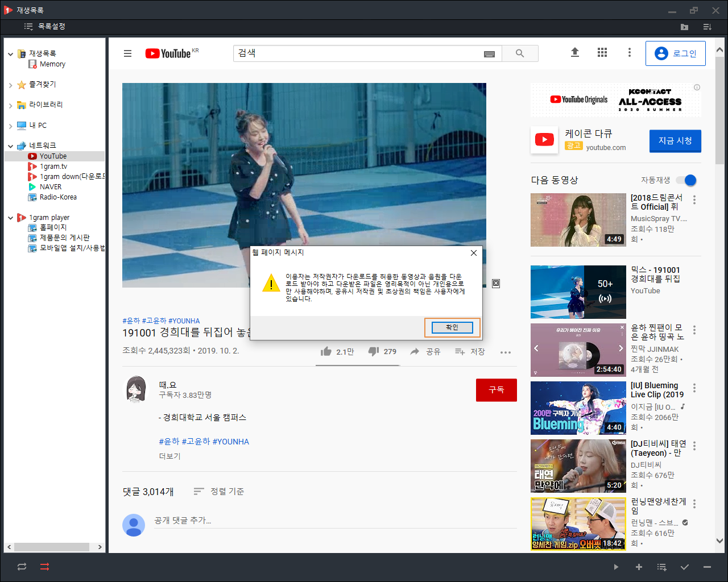728x582 pixels.
Task: Click 확인 in the web page message
Action: [452, 327]
